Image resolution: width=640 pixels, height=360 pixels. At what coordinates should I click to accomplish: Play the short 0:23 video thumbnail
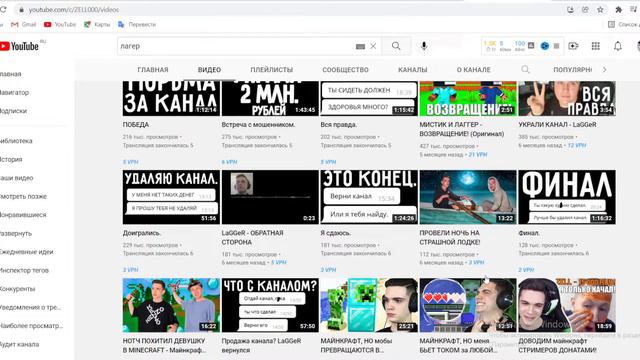coord(270,197)
